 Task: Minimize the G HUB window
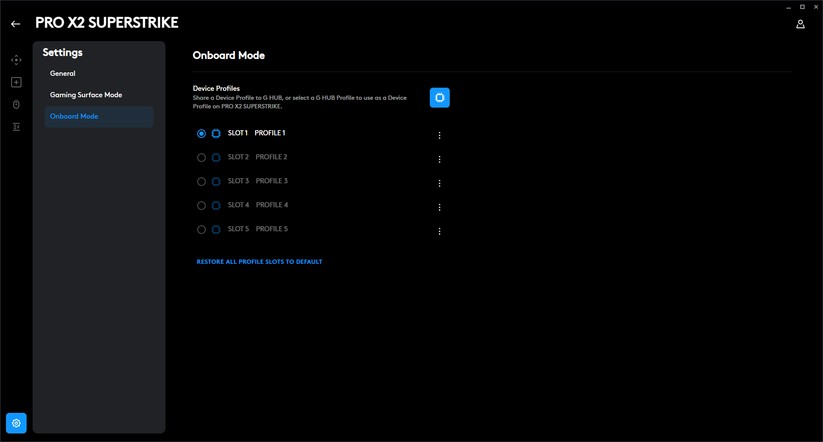click(x=788, y=7)
